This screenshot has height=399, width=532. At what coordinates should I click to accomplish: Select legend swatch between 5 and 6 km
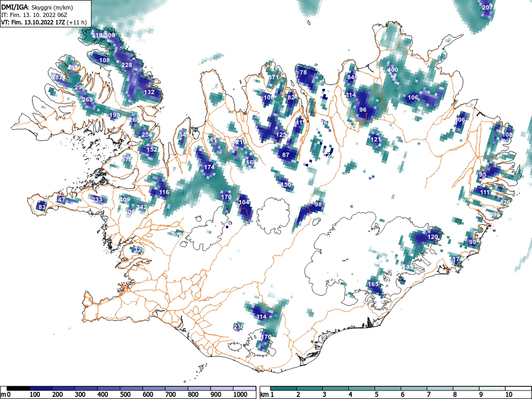[388, 388]
